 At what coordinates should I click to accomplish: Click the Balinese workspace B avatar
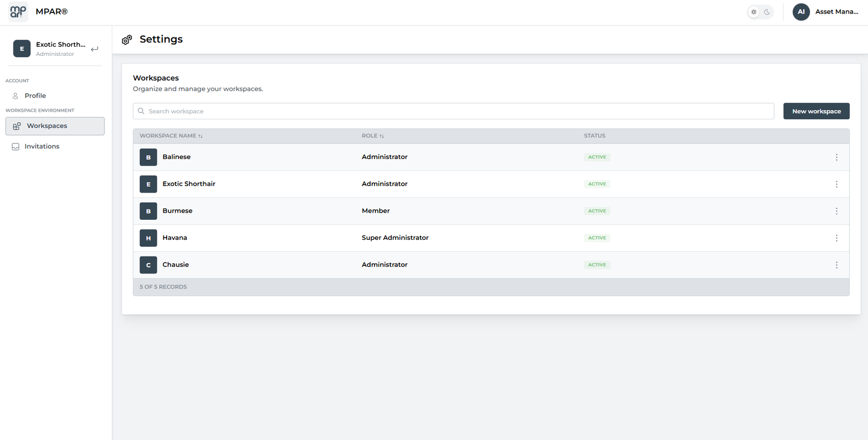pyautogui.click(x=148, y=157)
